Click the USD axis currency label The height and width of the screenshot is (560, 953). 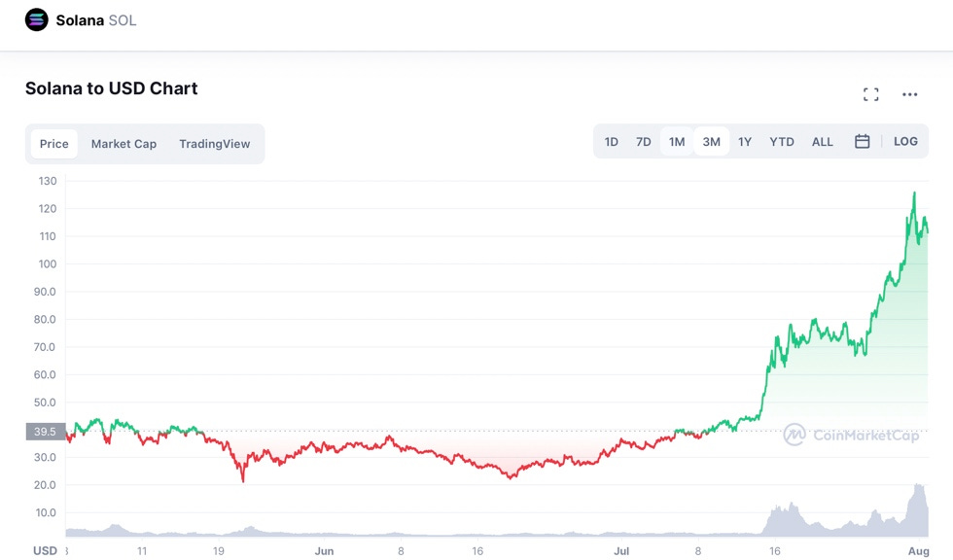pyautogui.click(x=45, y=551)
